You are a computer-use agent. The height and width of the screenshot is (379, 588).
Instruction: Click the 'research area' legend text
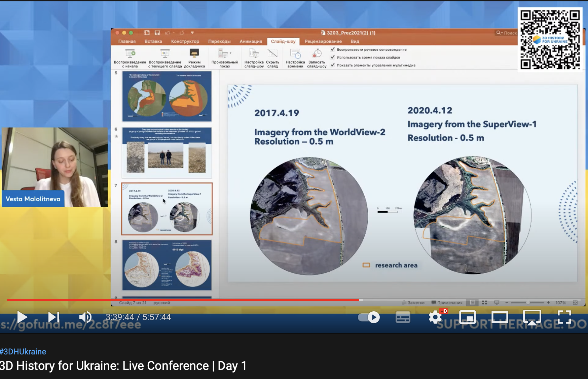pyautogui.click(x=396, y=265)
